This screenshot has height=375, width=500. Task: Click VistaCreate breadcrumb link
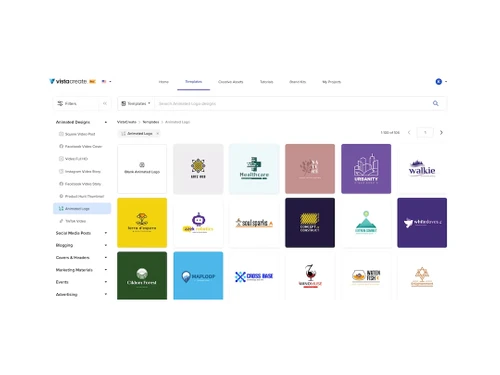[127, 122]
